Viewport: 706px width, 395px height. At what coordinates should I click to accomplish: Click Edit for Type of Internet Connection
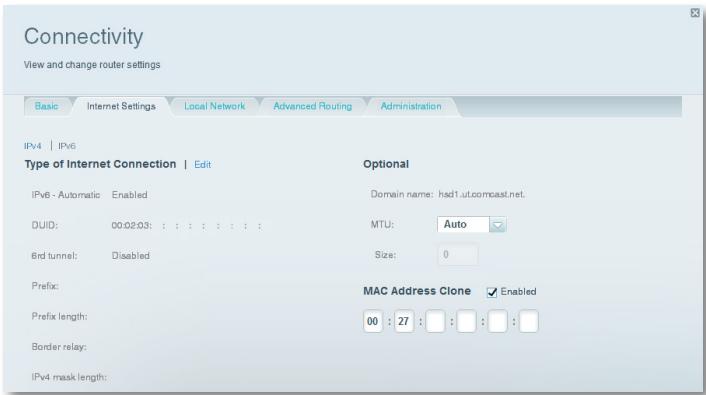click(x=202, y=165)
